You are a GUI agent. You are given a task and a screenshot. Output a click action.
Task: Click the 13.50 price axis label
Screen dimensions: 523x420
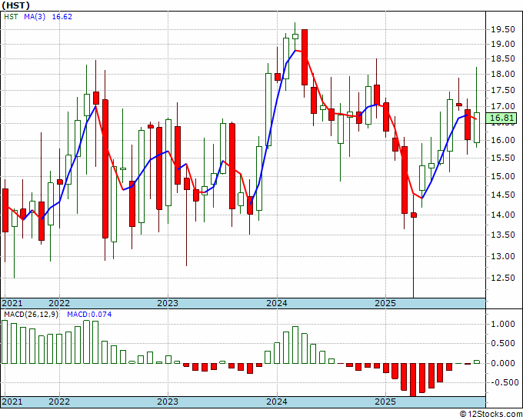pos(503,235)
